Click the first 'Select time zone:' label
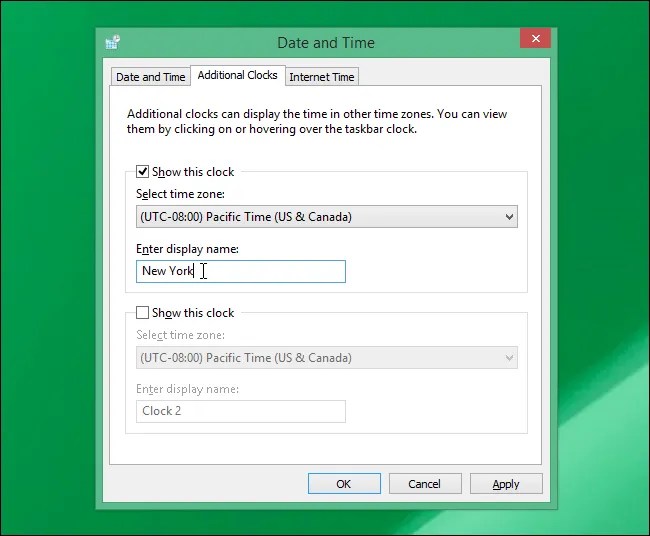Image resolution: width=650 pixels, height=536 pixels. (x=180, y=194)
